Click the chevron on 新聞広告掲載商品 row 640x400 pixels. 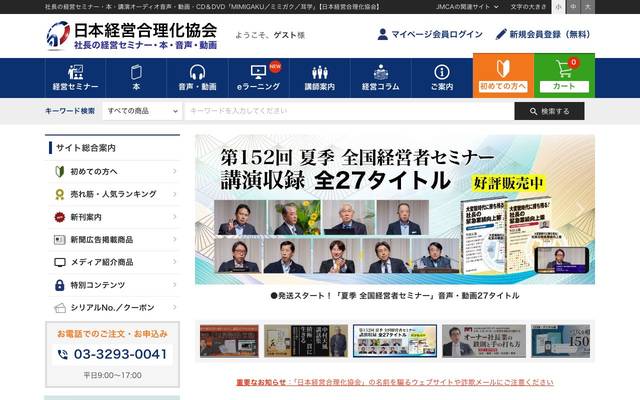click(174, 240)
